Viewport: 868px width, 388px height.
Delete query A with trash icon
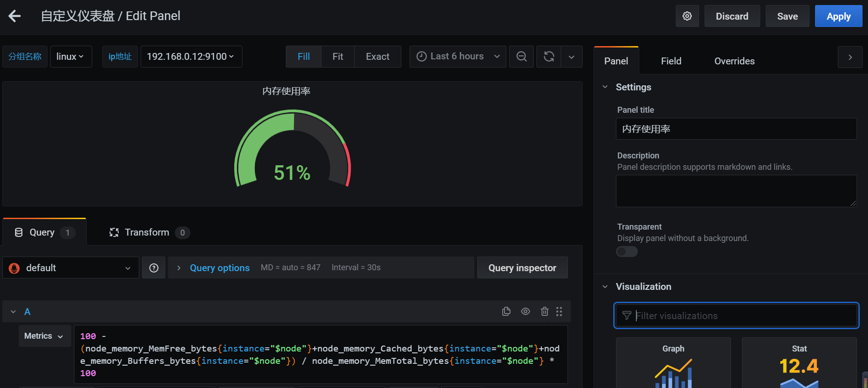tap(545, 311)
